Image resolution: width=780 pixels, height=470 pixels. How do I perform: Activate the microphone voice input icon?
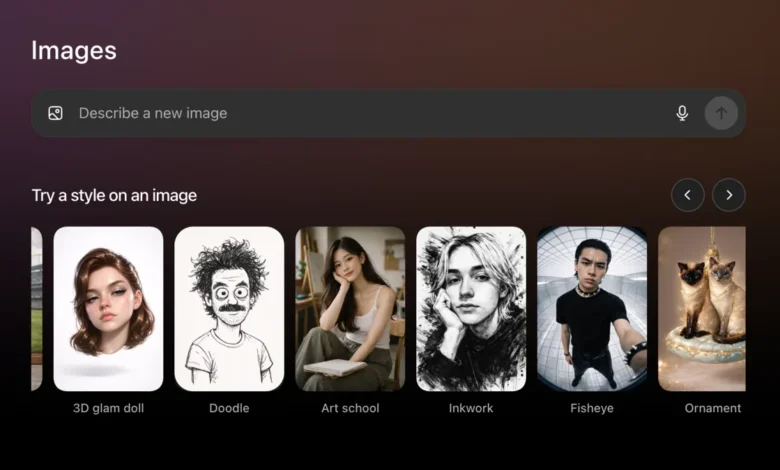(x=682, y=113)
